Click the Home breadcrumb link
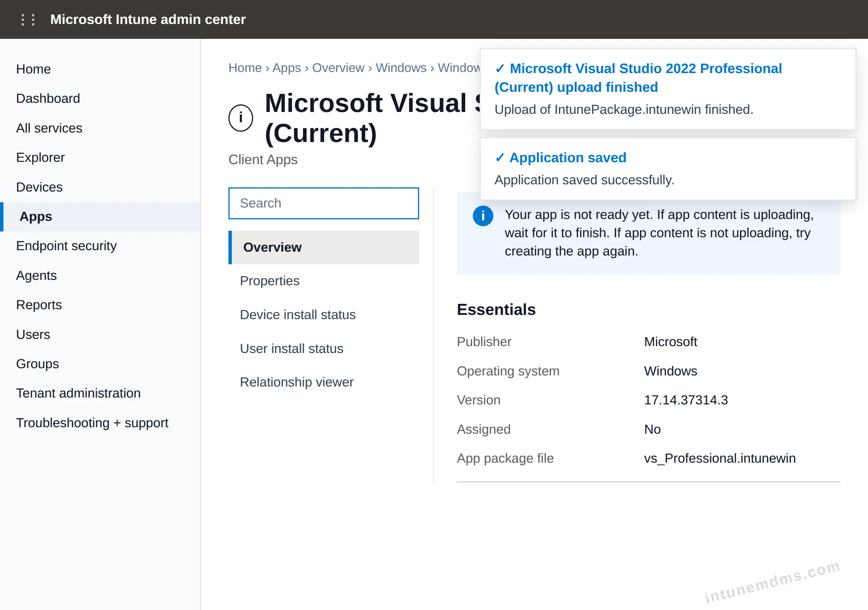The height and width of the screenshot is (610, 868). click(245, 68)
